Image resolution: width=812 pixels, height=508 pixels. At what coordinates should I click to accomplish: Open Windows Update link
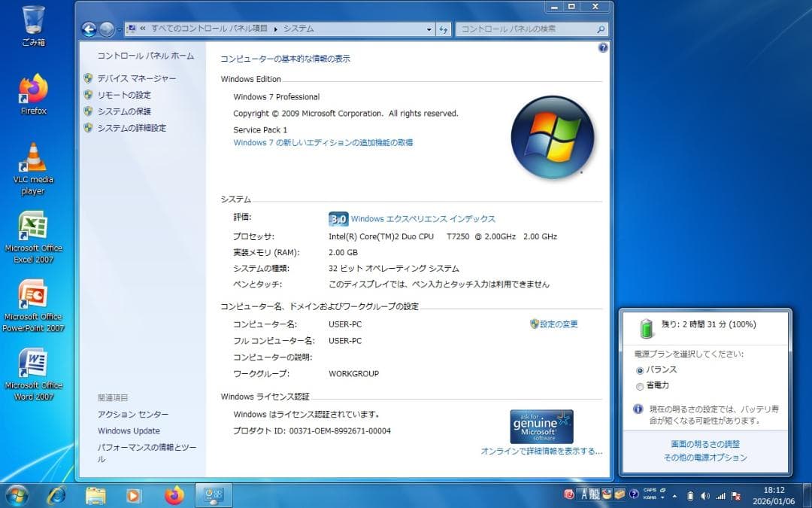tap(129, 430)
